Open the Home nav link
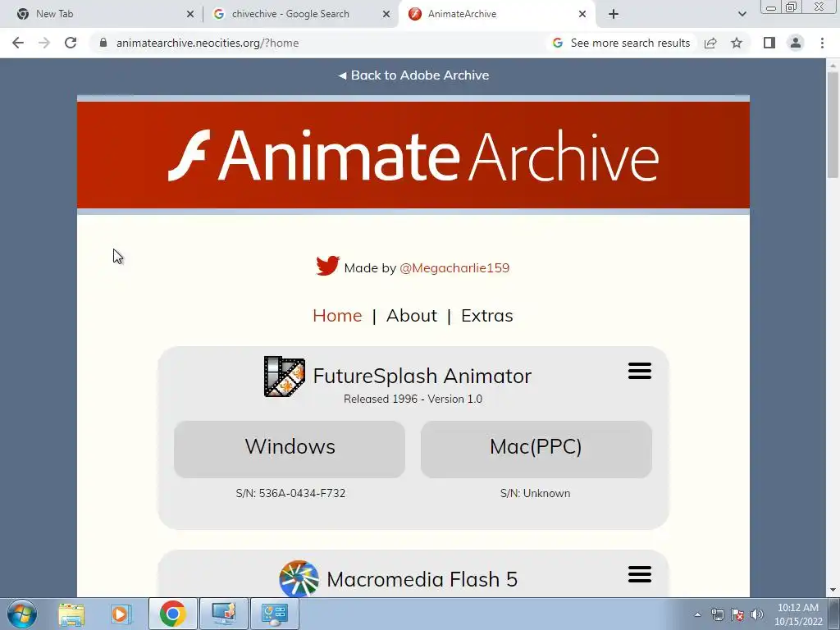The width and height of the screenshot is (840, 630). [x=337, y=316]
